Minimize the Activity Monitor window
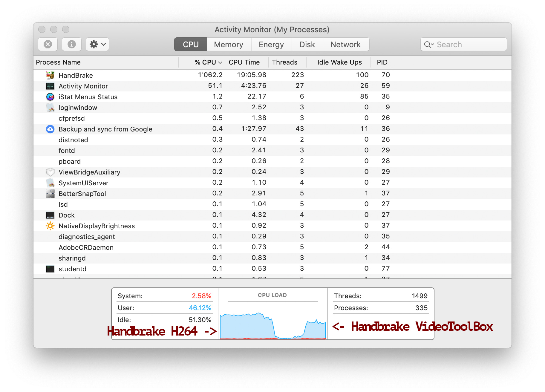 pyautogui.click(x=54, y=29)
